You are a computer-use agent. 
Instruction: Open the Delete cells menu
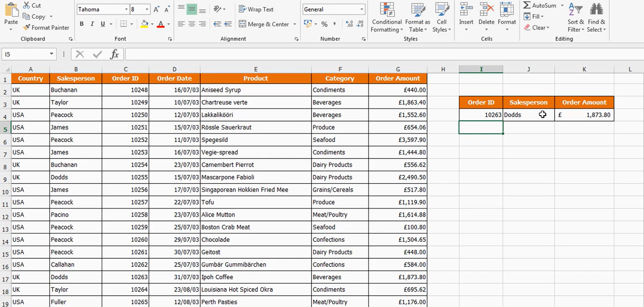486,17
